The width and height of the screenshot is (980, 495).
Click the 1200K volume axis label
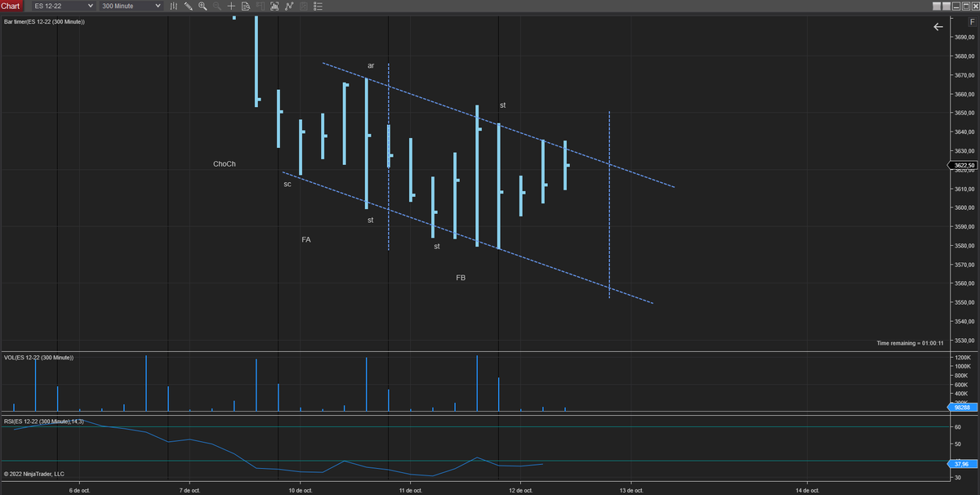click(x=962, y=358)
